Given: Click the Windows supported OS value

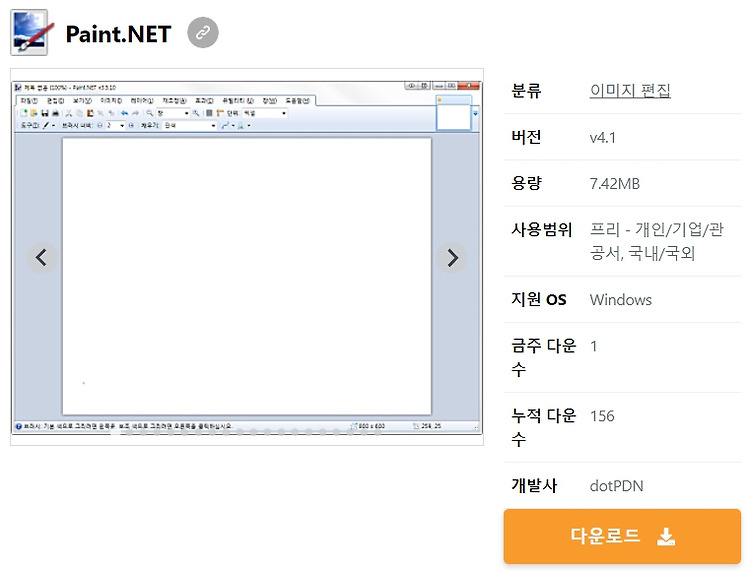Looking at the screenshot, I should pos(621,300).
